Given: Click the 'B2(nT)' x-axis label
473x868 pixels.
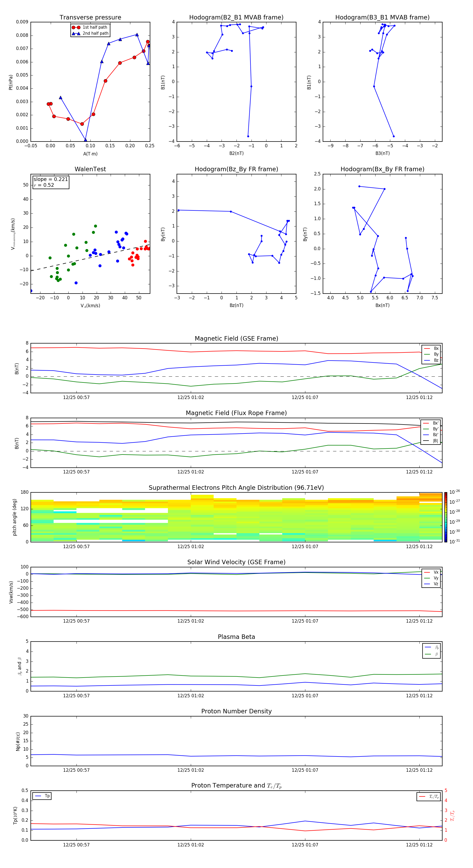Looking at the screenshot, I should pos(236,153).
